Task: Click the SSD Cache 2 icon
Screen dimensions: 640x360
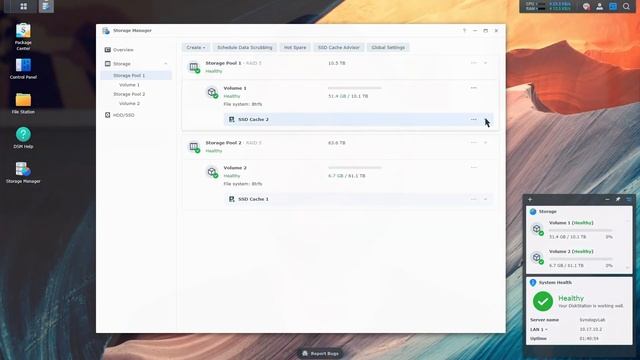Action: pos(231,120)
